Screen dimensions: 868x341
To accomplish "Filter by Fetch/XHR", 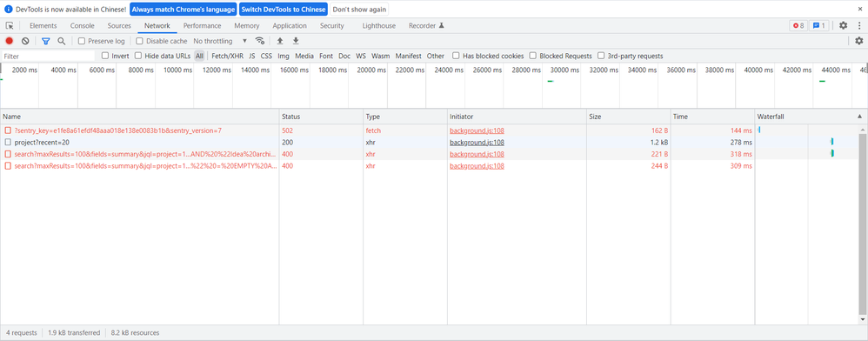I will [228, 56].
